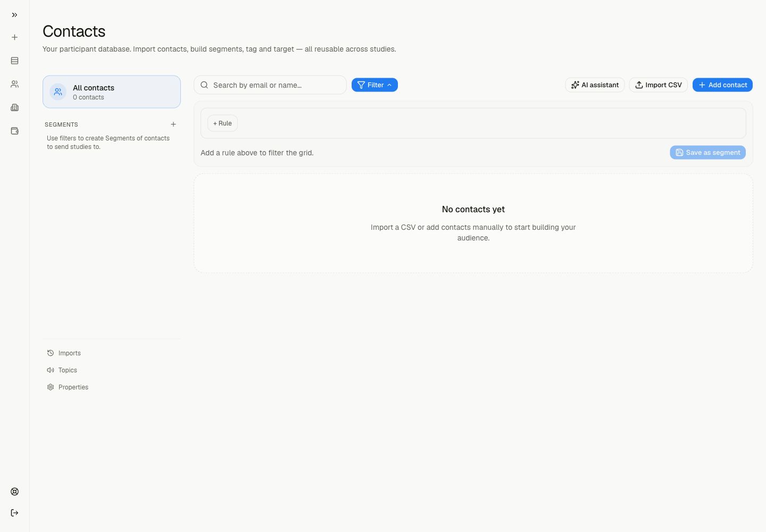This screenshot has width=766, height=532.
Task: Click the 'No contacts yet' heading
Action: coord(473,210)
